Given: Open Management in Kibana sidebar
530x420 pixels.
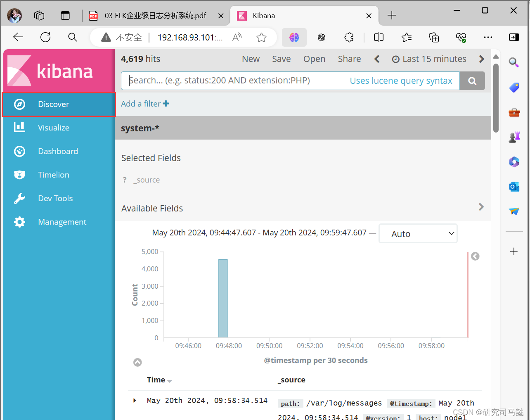Looking at the screenshot, I should (59, 222).
